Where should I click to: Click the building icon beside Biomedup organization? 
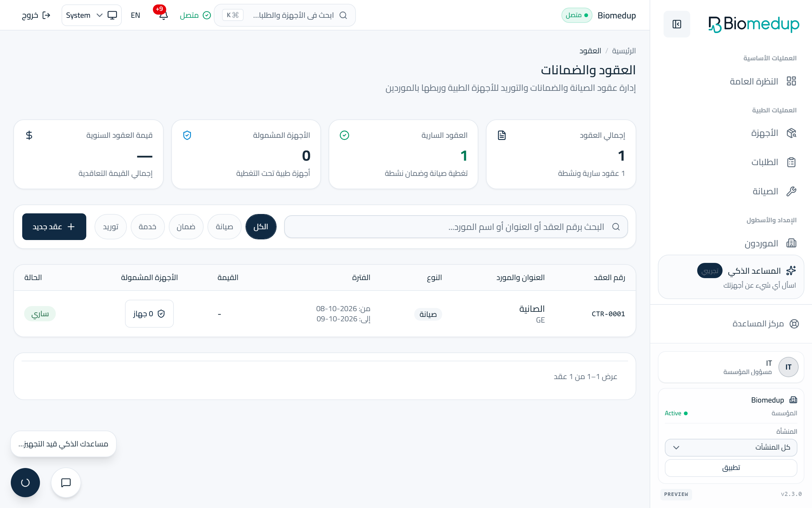[x=793, y=400]
